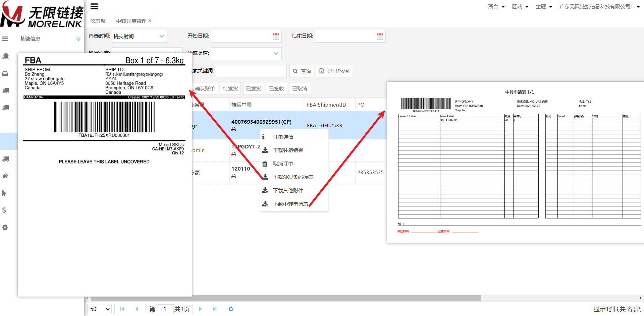Choose 取消订单 from the context menu
Screen dimensions: 644x316
294,164
